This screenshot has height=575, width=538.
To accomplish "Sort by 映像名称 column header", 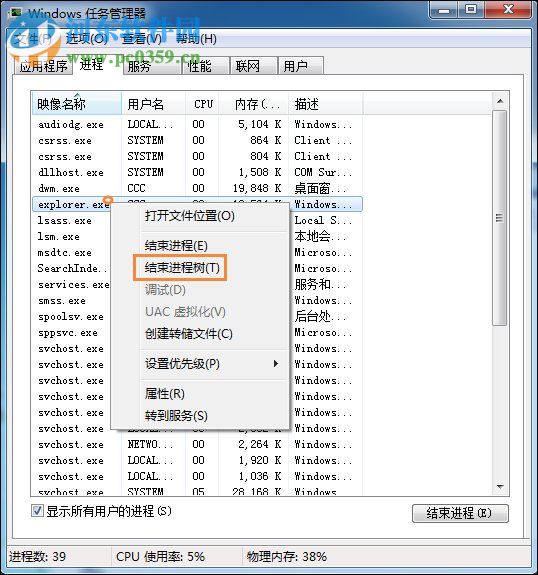I will [x=77, y=104].
